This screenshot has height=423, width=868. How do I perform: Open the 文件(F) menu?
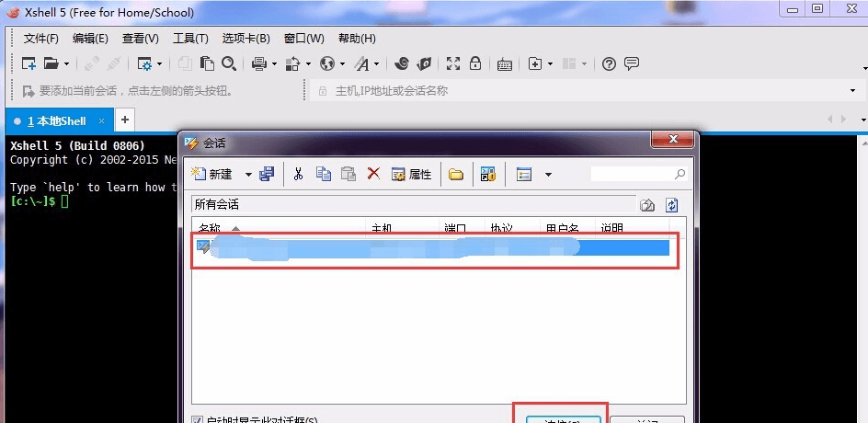pos(41,39)
